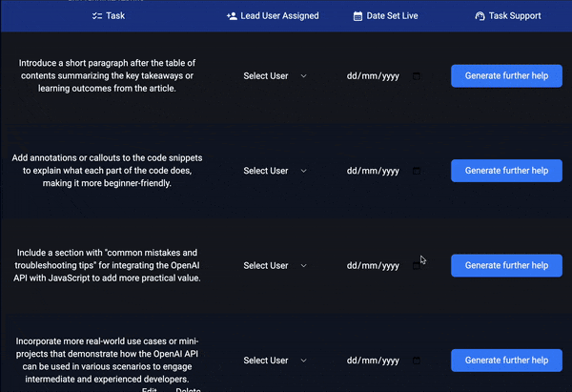Open calendar picker for the key takeaways task
Viewport: 572px width, 392px height.
coord(417,76)
